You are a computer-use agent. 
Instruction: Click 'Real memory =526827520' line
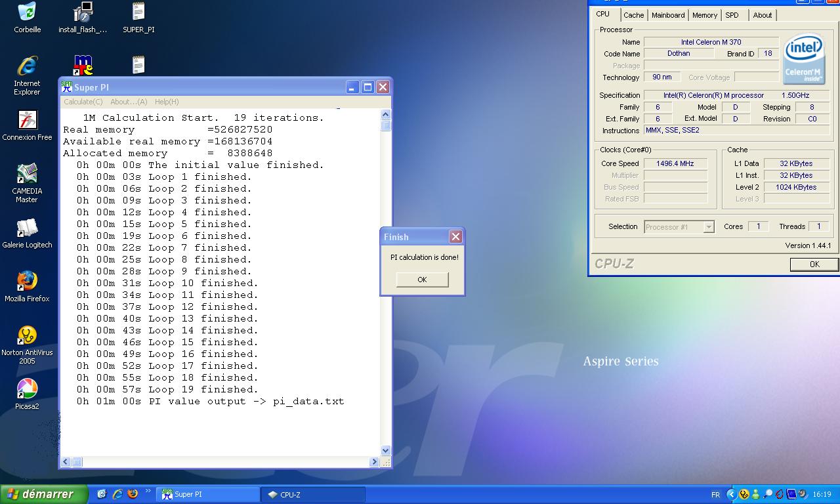(x=167, y=129)
